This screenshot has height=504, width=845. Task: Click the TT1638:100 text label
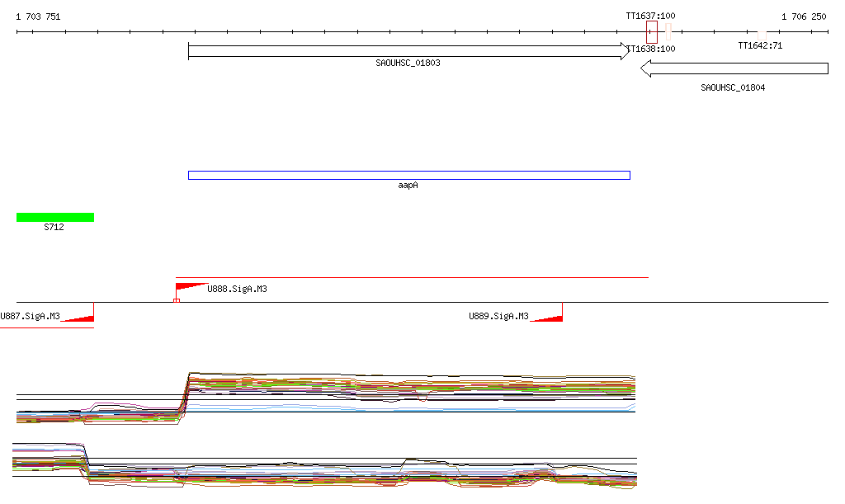pos(652,49)
